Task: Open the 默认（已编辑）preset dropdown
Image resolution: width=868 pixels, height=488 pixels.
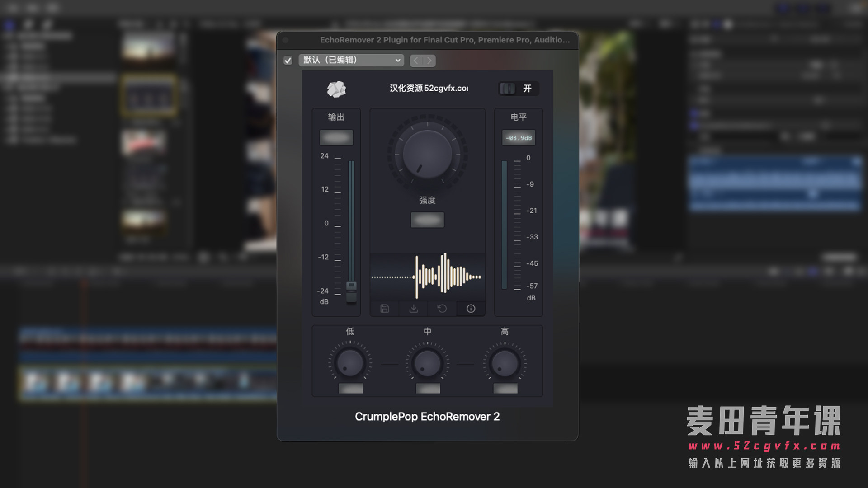Action: tap(351, 60)
